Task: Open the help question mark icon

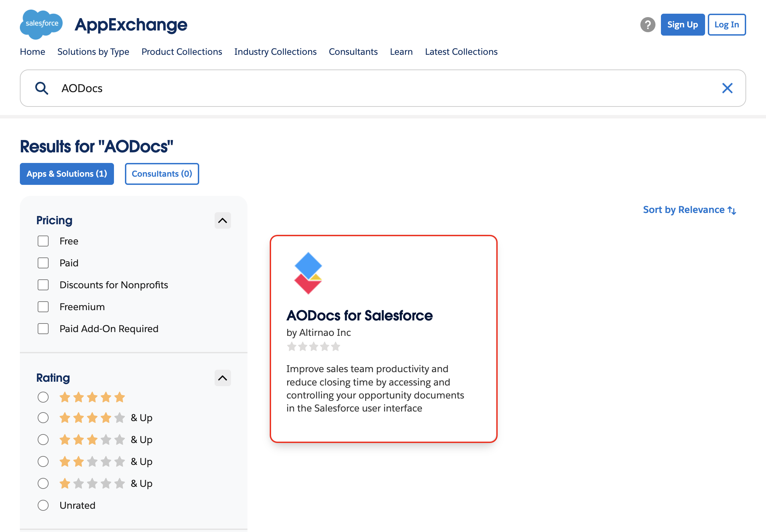Action: pos(648,25)
